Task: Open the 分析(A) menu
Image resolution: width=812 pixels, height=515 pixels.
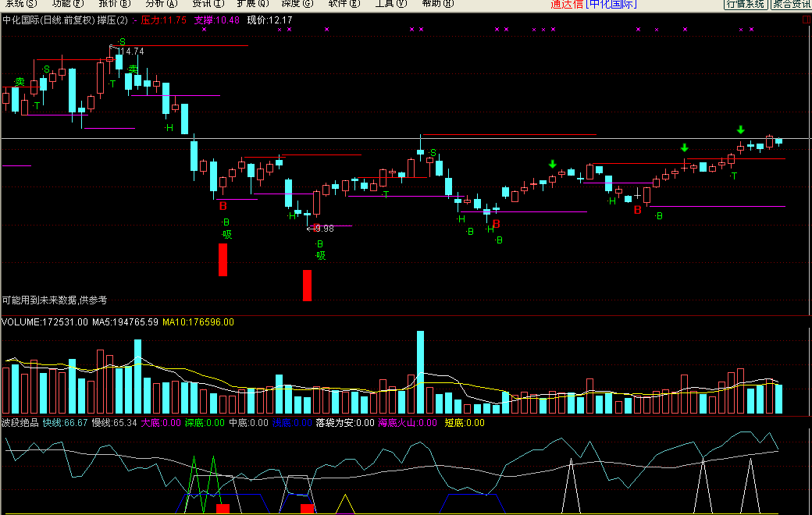Action: pyautogui.click(x=162, y=4)
